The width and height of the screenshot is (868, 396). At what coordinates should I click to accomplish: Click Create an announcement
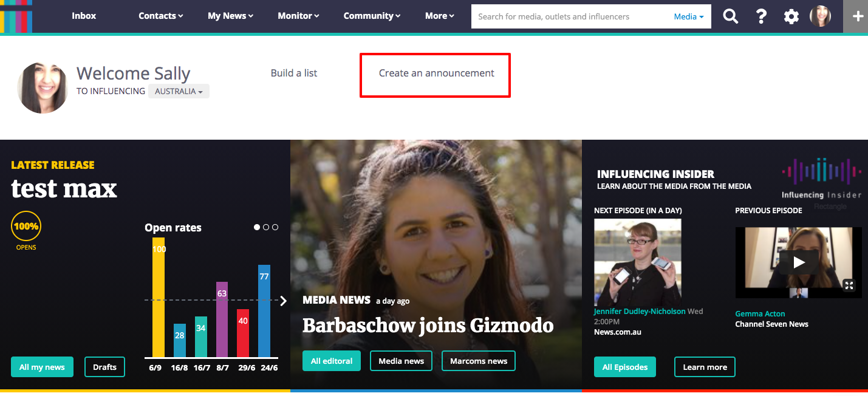[436, 73]
